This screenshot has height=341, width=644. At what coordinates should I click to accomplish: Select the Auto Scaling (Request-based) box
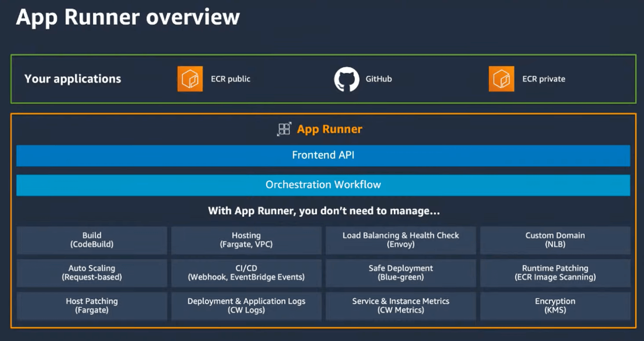(92, 273)
